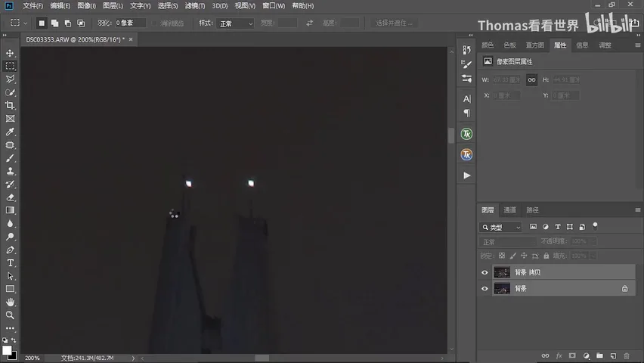The image size is (644, 363).
Task: Select the 背景 拷贝 layer thumbnail
Action: click(502, 272)
